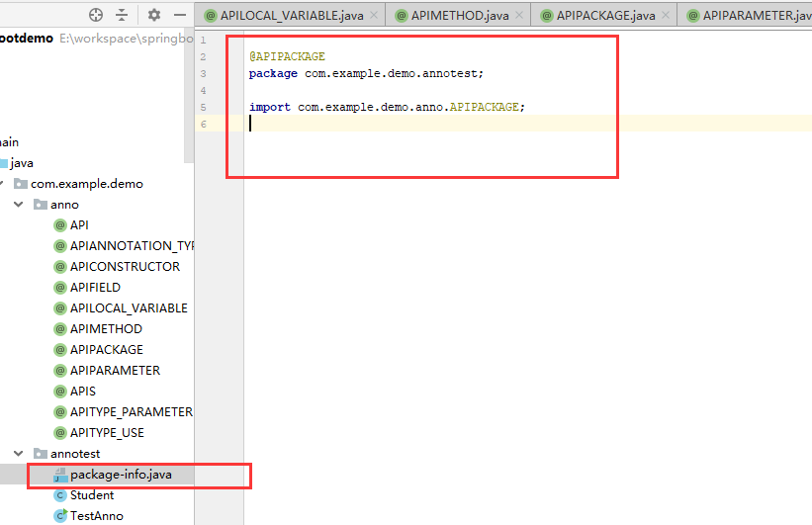Image resolution: width=812 pixels, height=525 pixels.
Task: Click the @APIPACKAGE annotation in editor
Action: 288,56
